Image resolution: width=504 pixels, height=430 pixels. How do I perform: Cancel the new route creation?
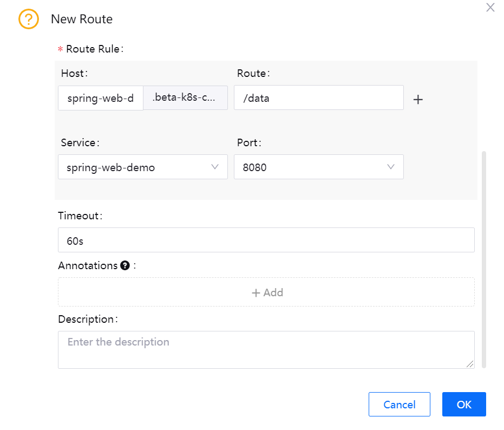(399, 405)
